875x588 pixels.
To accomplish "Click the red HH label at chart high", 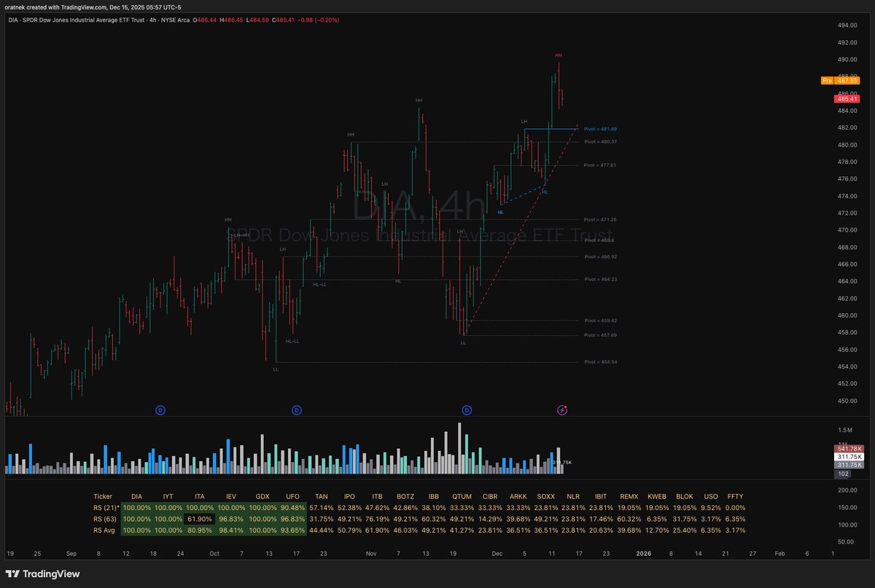I will click(x=558, y=55).
